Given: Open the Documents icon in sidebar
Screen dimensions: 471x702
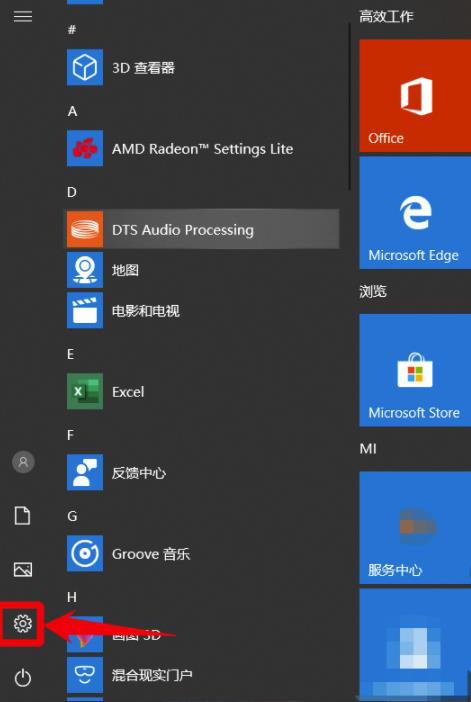Looking at the screenshot, I should click(x=23, y=515).
